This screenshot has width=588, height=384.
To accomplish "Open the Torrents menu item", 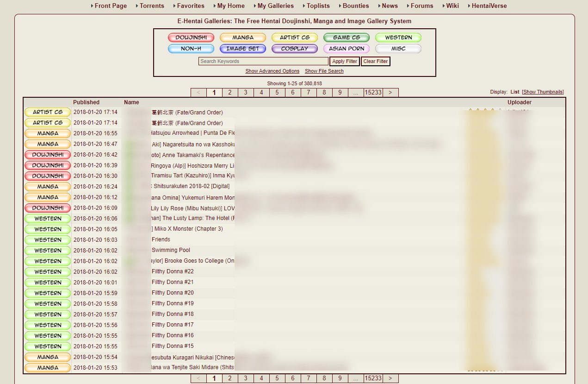I will [x=152, y=6].
